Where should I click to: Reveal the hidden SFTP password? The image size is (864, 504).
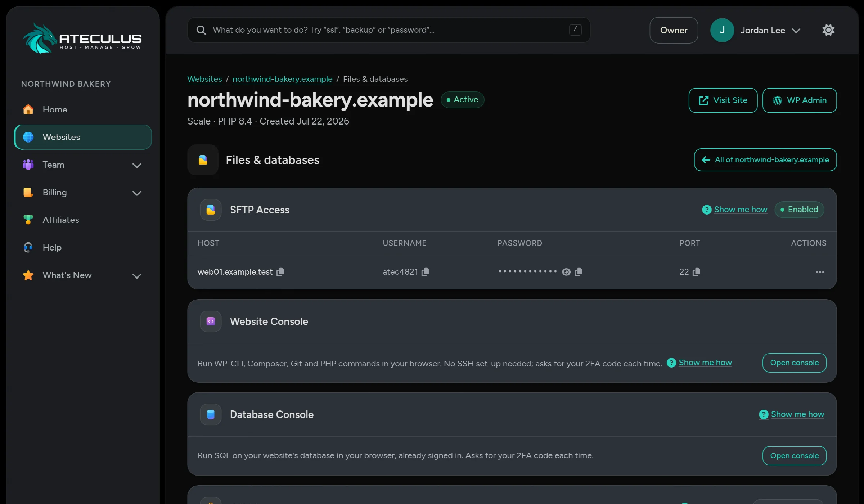tap(566, 272)
